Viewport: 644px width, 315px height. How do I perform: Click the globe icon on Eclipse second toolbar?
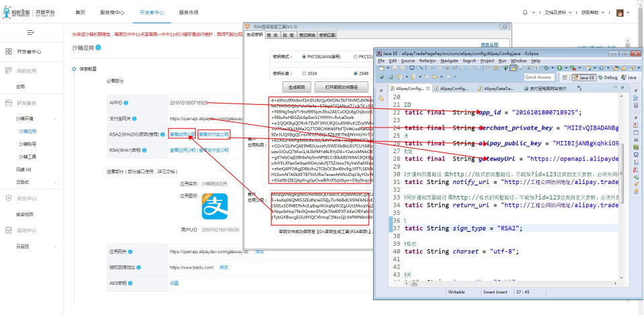pyautogui.click(x=381, y=77)
